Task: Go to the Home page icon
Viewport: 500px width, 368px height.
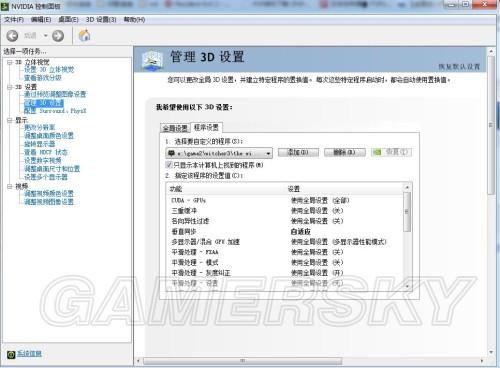Action: (x=84, y=35)
